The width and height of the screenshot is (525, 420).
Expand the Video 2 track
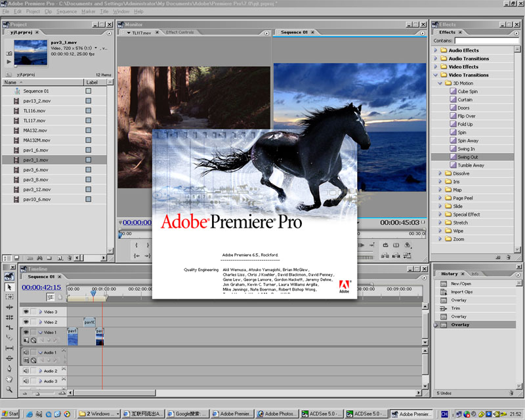point(40,322)
